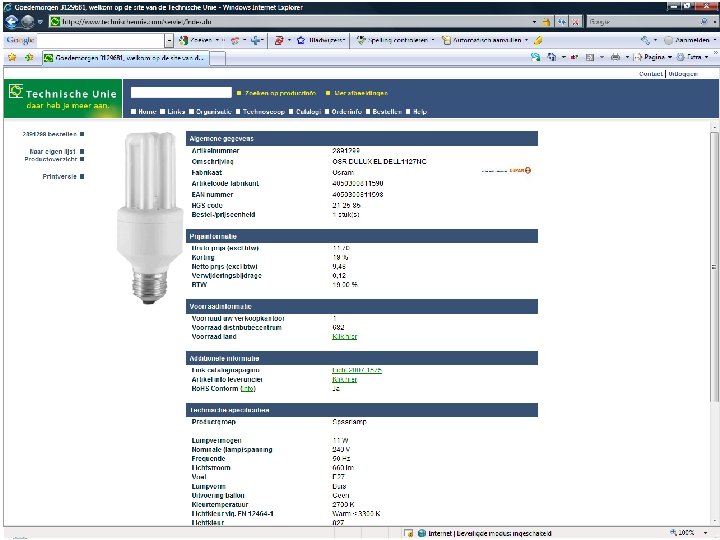
Task: Click the Osram manufacturer logo
Action: pos(506,170)
